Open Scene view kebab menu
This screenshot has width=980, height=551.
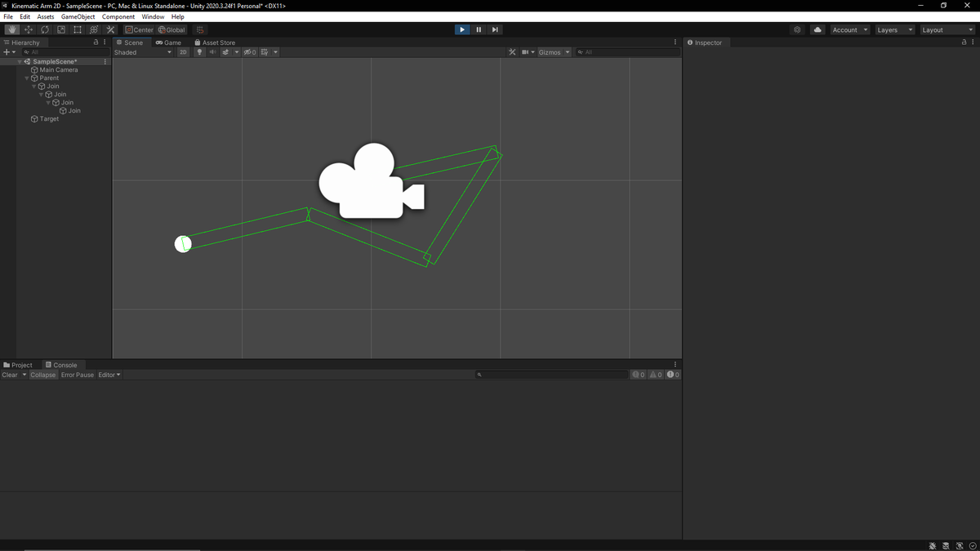click(x=675, y=42)
